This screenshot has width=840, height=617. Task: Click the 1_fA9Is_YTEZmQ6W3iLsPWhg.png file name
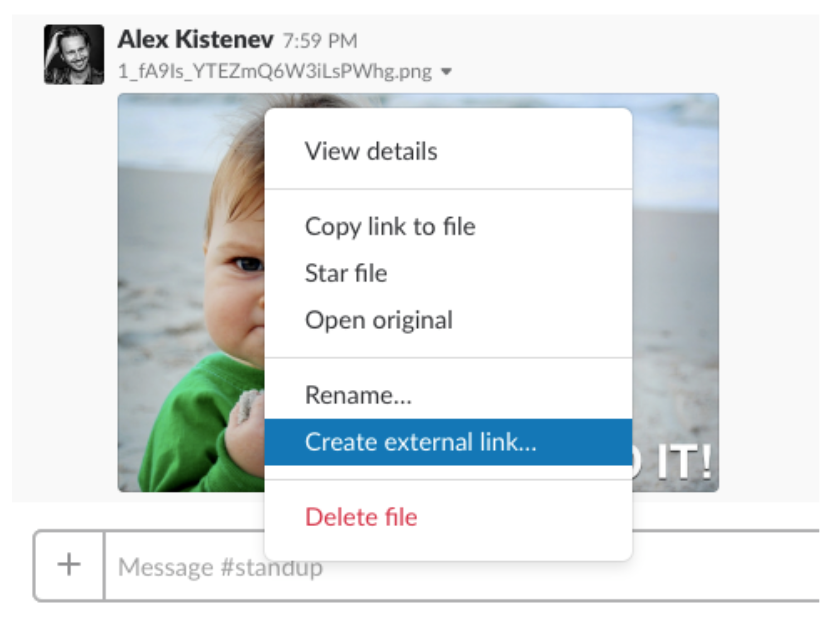[275, 72]
